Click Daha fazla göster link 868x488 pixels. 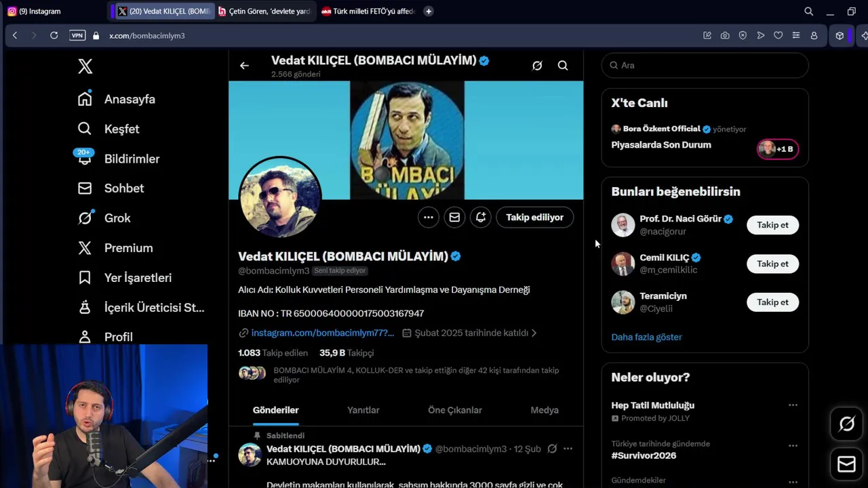tap(646, 337)
